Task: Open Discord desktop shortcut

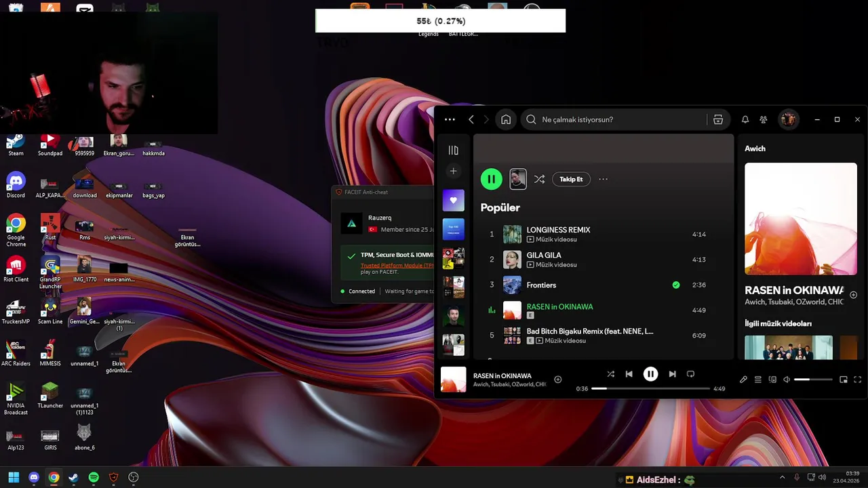Action: [x=16, y=186]
